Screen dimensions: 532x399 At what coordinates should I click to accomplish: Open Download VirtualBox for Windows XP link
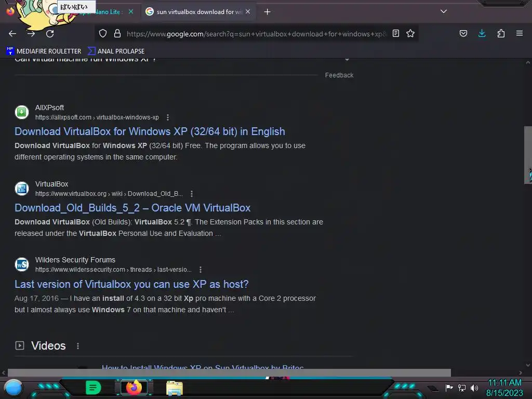[x=150, y=131]
